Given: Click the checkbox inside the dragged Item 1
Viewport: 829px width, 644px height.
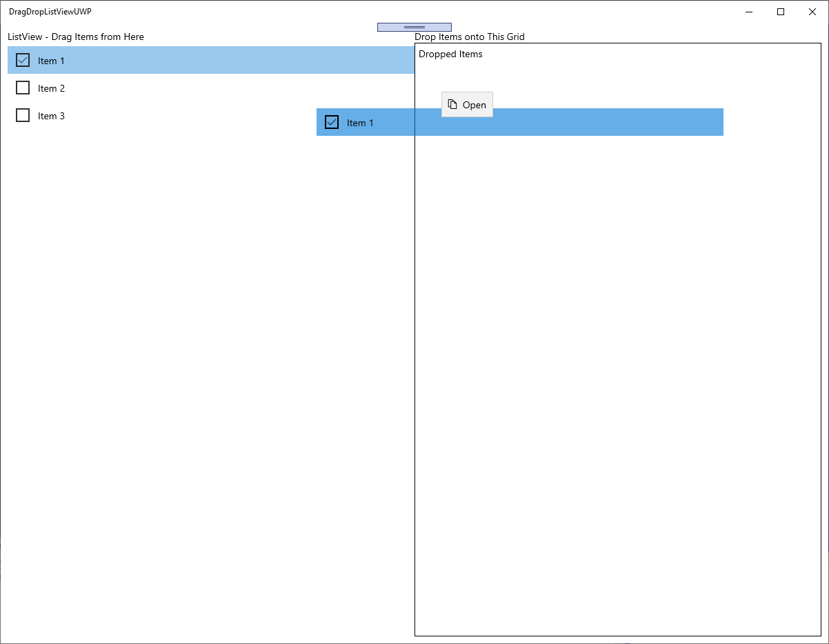Looking at the screenshot, I should 332,121.
